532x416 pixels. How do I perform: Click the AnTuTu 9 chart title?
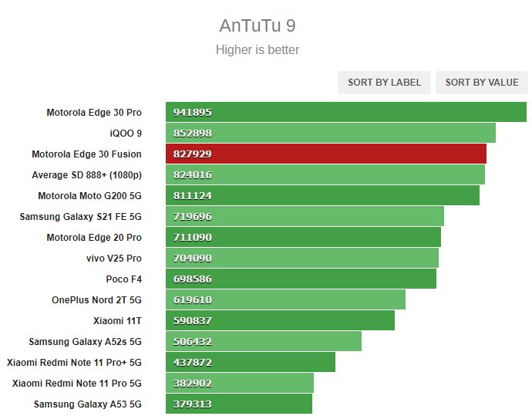[x=258, y=25]
